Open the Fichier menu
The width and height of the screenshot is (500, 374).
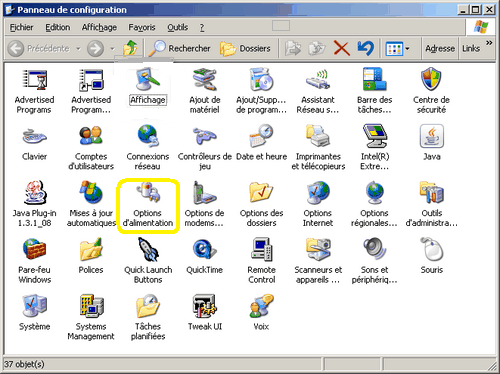click(21, 27)
